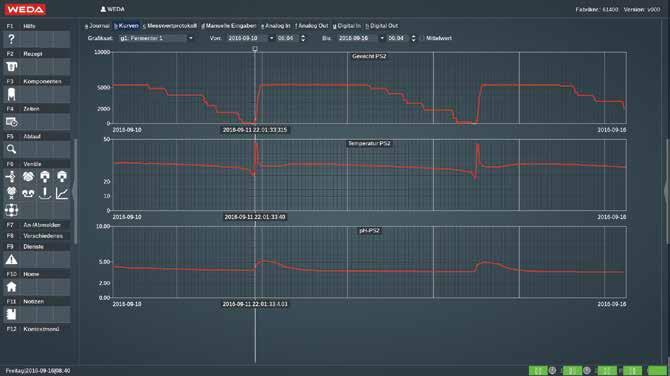Click the WEDA user label
The width and height of the screenshot is (670, 376).
112,9
